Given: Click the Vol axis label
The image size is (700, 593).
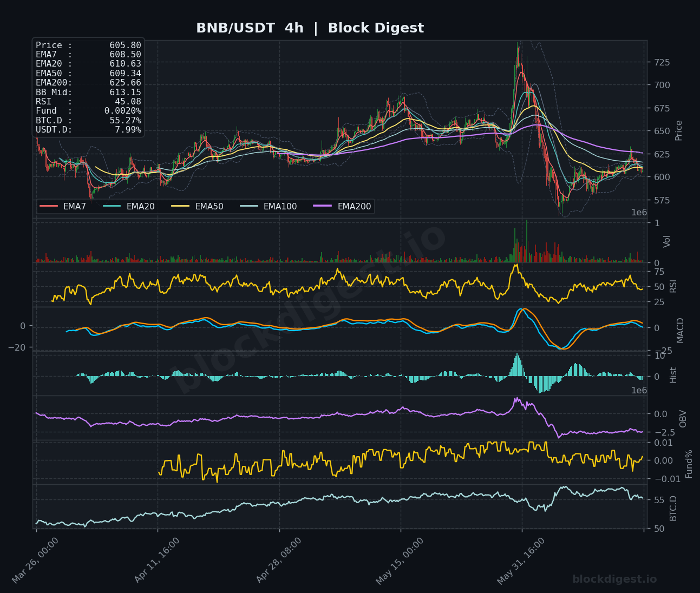Looking at the screenshot, I should (667, 241).
